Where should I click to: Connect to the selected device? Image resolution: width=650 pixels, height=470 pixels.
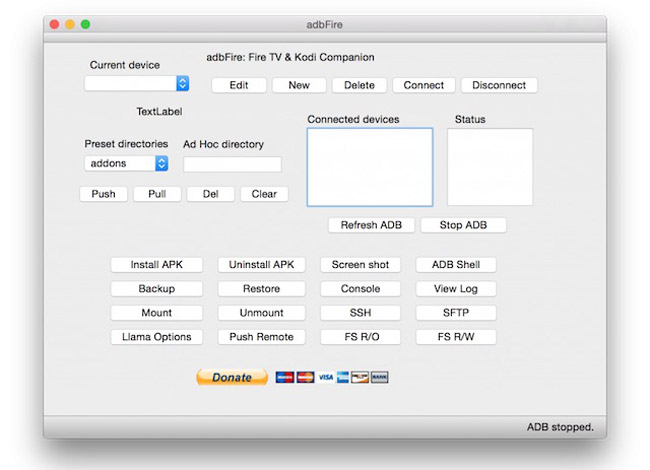pos(424,85)
